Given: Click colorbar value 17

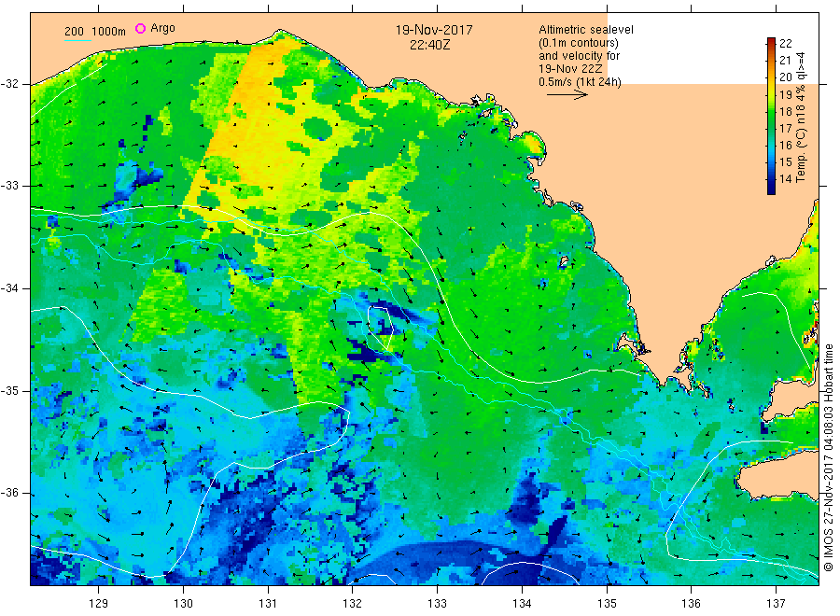Looking at the screenshot, I should (x=785, y=129).
